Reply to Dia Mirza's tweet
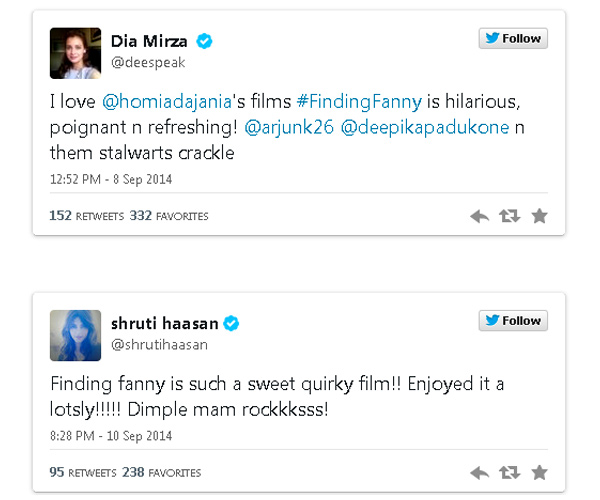Viewport: 600px width, 500px height. pos(479,215)
